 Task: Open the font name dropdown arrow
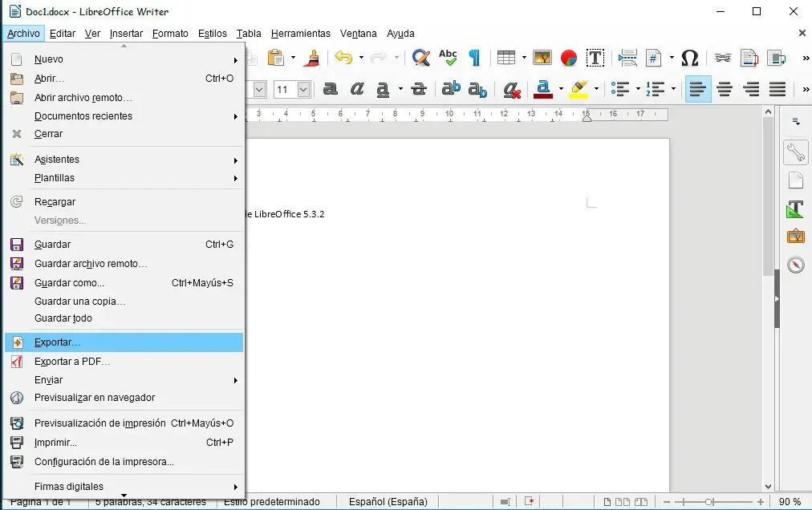[259, 90]
